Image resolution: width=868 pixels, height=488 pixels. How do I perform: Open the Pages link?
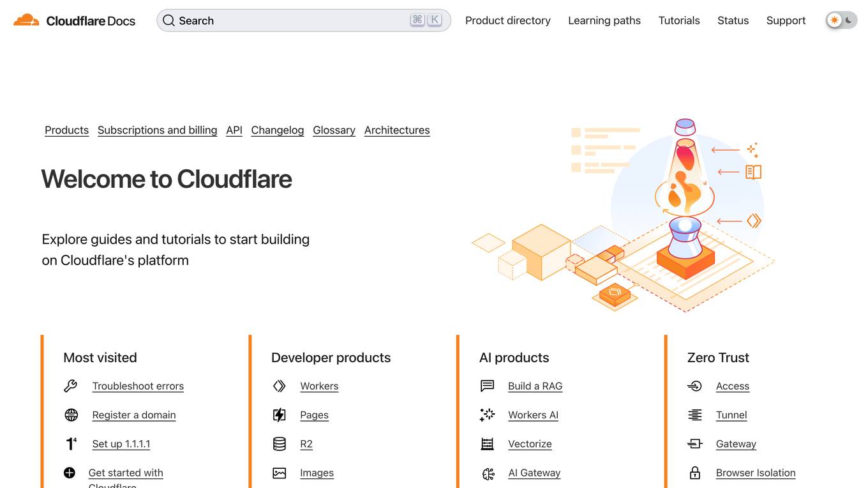pos(314,415)
